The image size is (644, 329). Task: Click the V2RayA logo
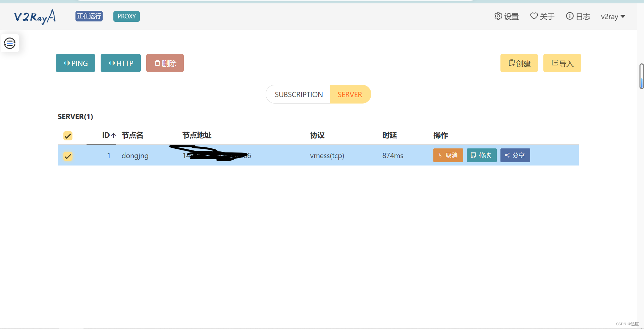pyautogui.click(x=35, y=16)
